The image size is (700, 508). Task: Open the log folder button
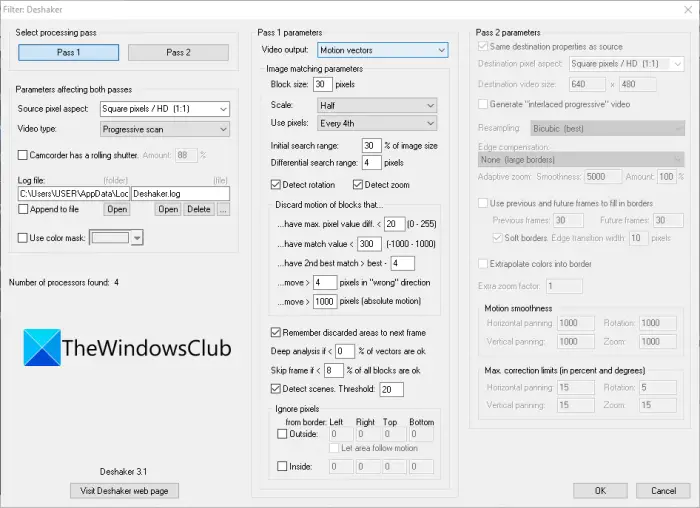(117, 209)
